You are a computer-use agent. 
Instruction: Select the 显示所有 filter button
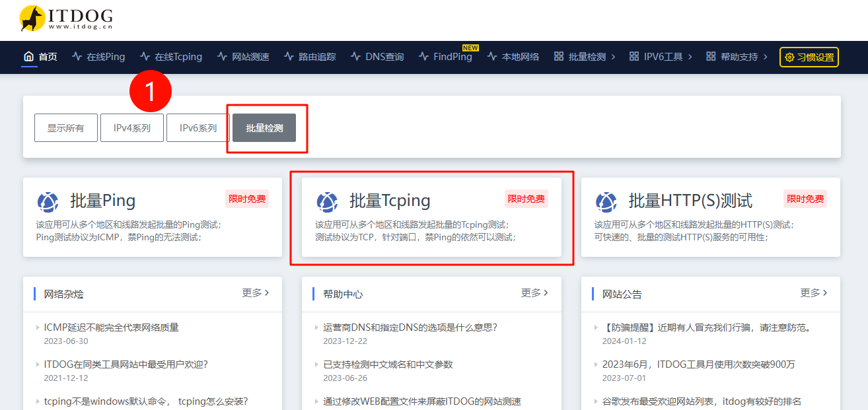coord(66,128)
